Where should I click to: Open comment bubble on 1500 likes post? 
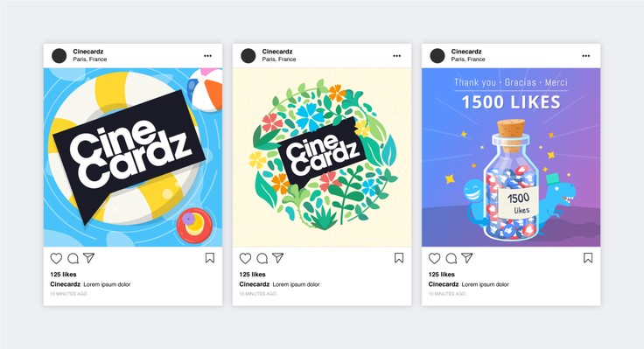click(451, 258)
